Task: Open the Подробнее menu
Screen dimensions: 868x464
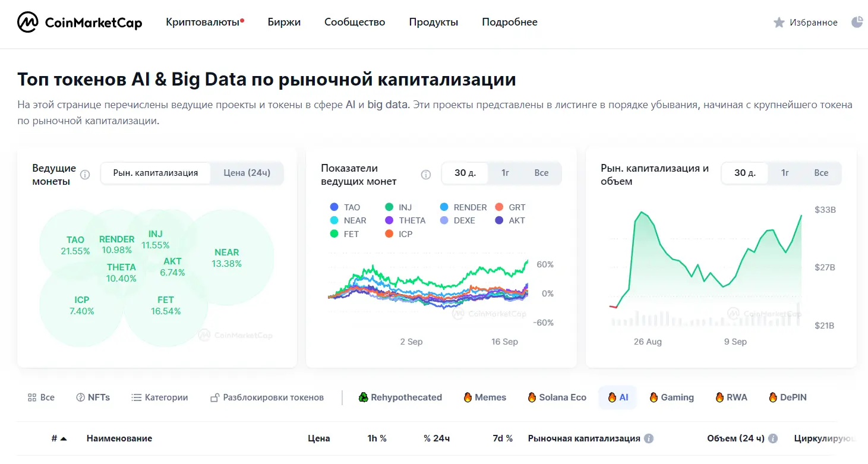Action: [x=510, y=22]
